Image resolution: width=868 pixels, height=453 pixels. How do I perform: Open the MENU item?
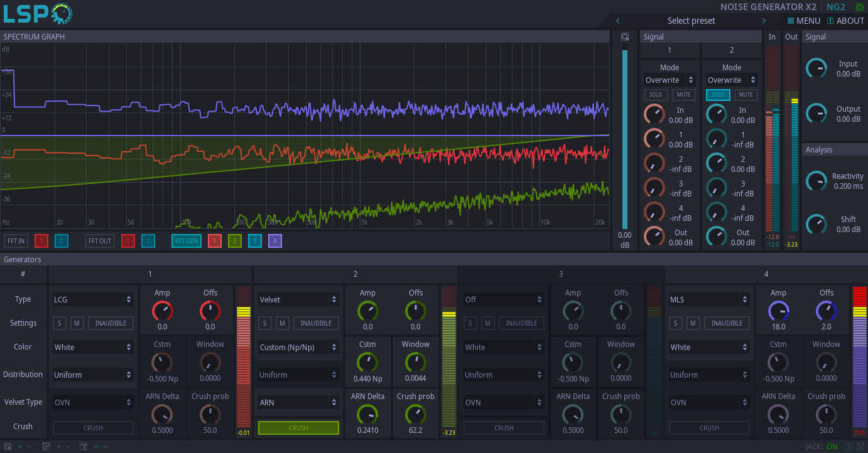(803, 21)
